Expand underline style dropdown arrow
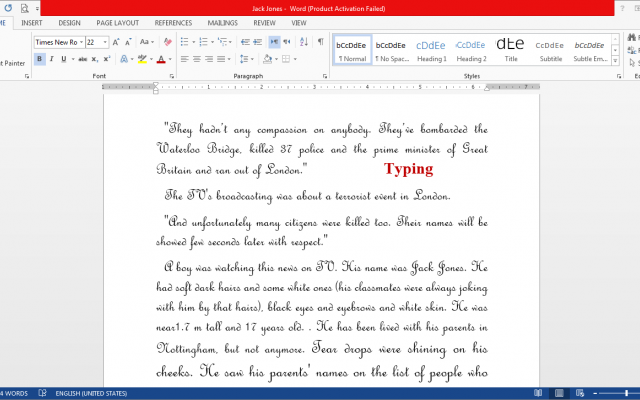Screen dimensions: 640x400 click(73, 59)
